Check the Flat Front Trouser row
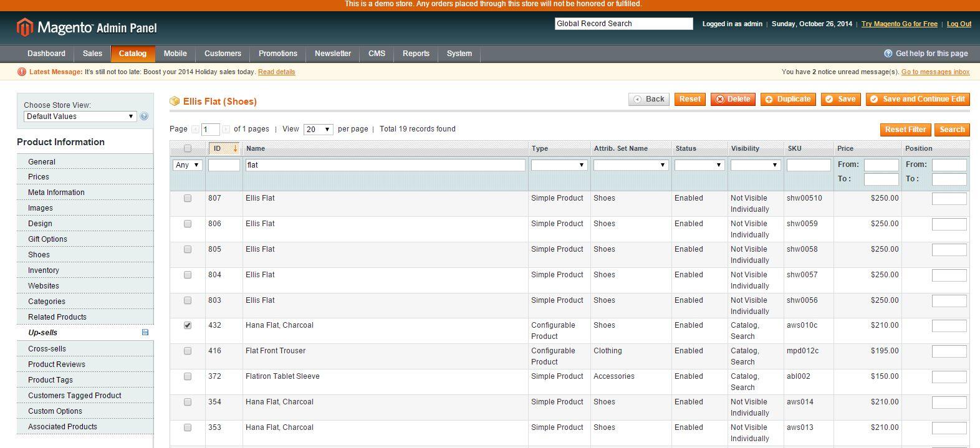Screen dimensions: 980x448 tap(188, 351)
